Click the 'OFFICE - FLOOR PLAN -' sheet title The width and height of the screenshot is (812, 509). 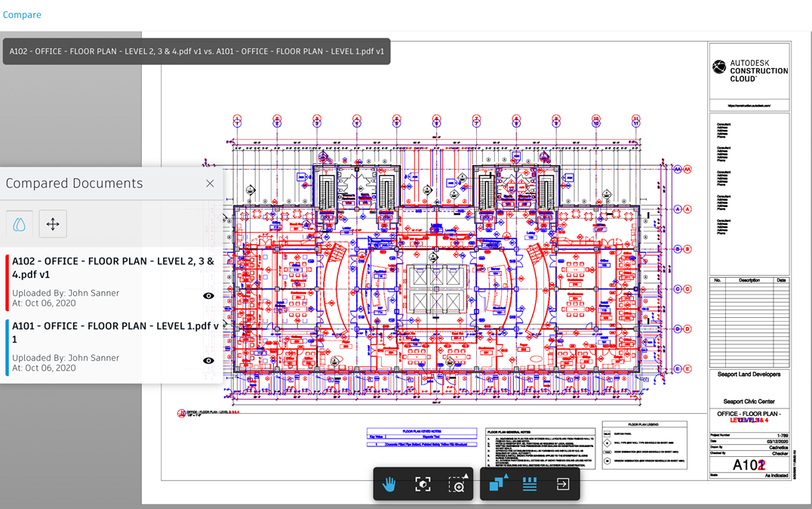(749, 414)
